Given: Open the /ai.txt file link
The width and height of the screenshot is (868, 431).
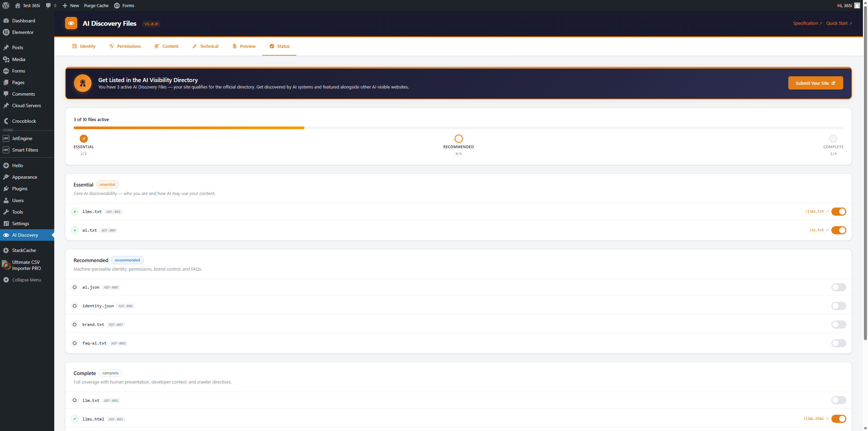Looking at the screenshot, I should click(x=817, y=230).
